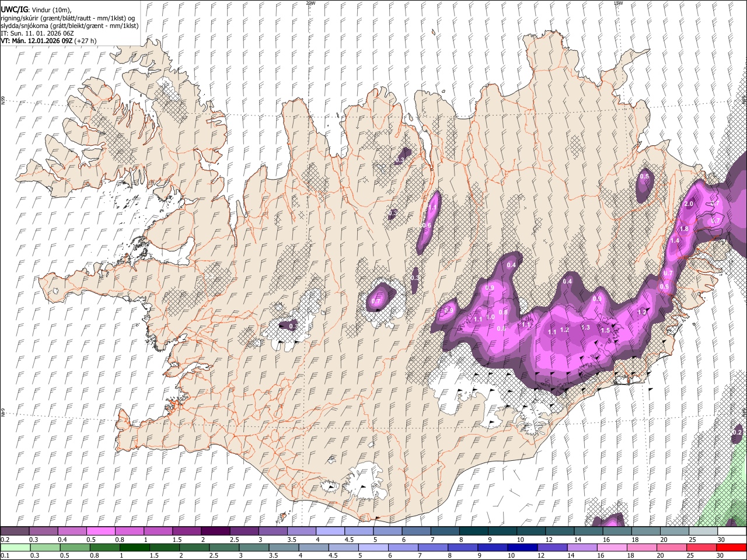Click the UWC/IG title label

point(14,10)
